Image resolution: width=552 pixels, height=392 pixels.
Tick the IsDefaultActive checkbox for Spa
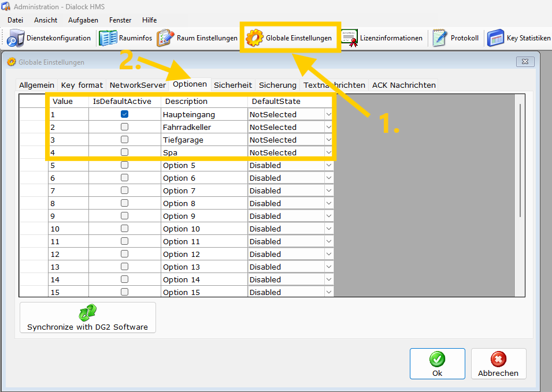tap(124, 152)
